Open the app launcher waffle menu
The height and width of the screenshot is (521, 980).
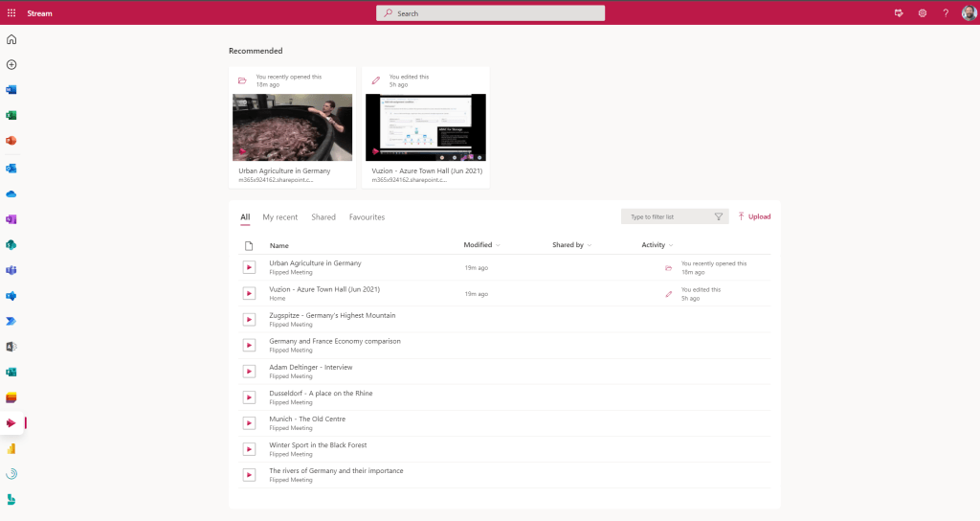point(11,13)
